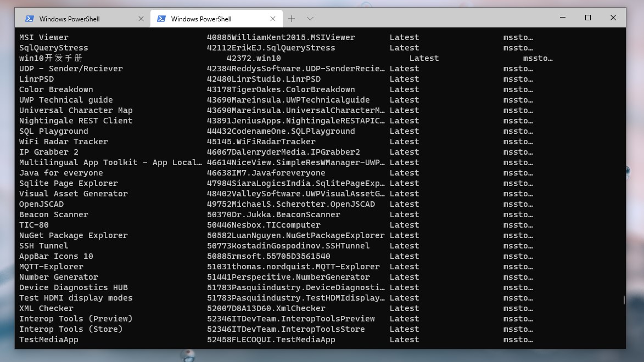
Task: Click 'Test HDMI display modes' name
Action: point(76,298)
